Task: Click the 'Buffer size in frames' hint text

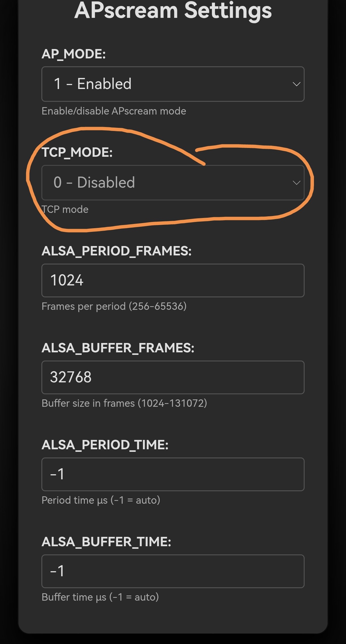Action: [x=124, y=403]
